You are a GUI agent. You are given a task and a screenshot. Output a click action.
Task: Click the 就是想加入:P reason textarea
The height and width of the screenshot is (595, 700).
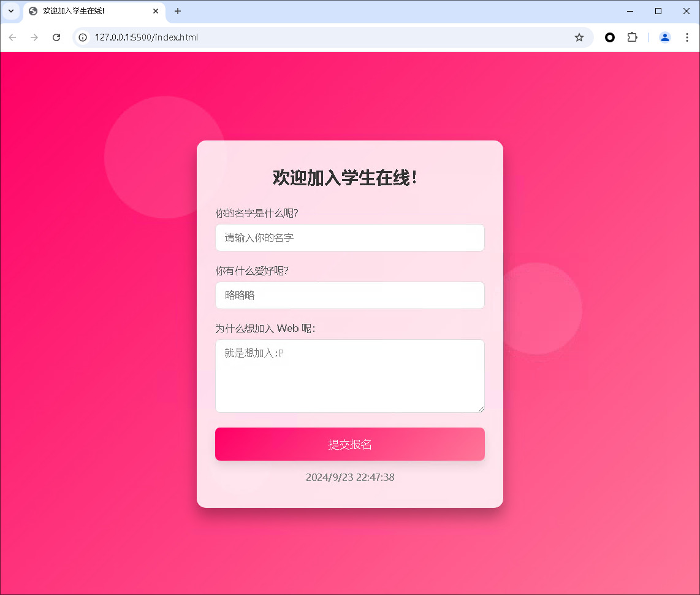(x=349, y=375)
